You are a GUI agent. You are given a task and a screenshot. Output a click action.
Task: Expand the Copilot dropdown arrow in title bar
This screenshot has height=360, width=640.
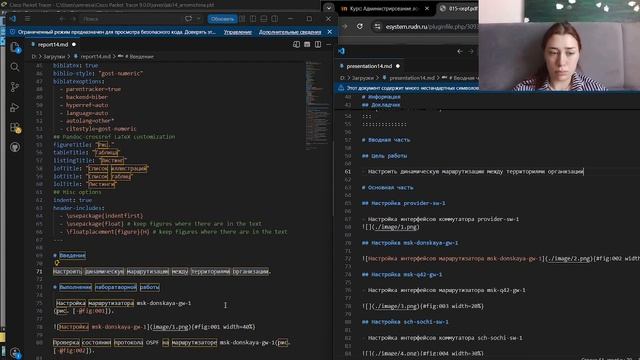[198, 19]
